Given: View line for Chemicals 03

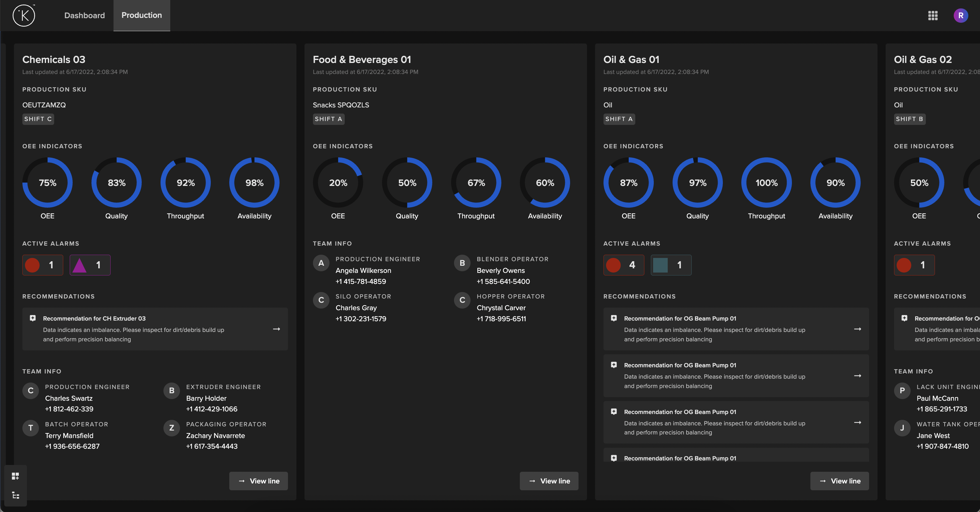Looking at the screenshot, I should pos(258,481).
